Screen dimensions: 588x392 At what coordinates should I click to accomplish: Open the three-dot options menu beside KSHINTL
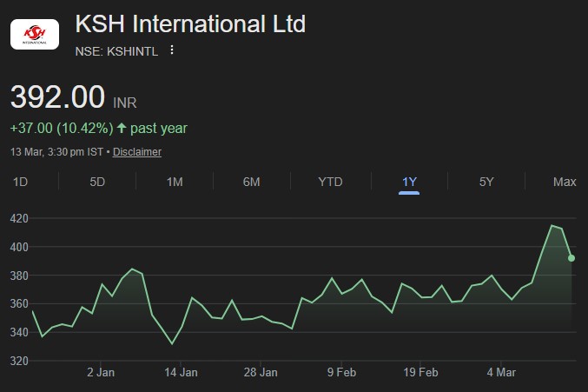click(x=172, y=50)
